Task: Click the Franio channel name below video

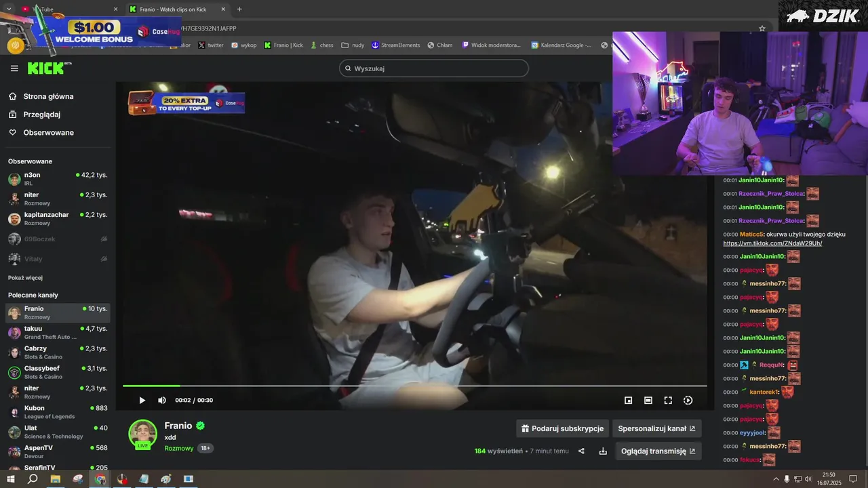Action: pos(178,426)
